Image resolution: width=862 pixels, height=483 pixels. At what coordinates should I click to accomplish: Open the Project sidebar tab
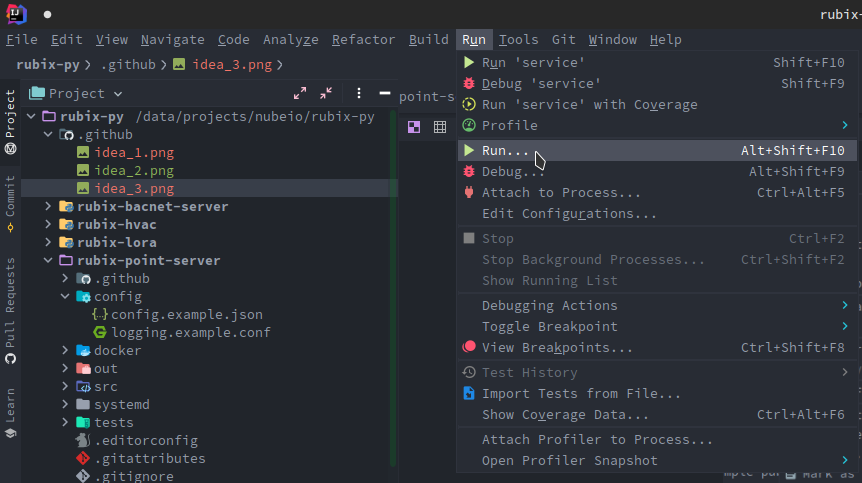pos(10,121)
